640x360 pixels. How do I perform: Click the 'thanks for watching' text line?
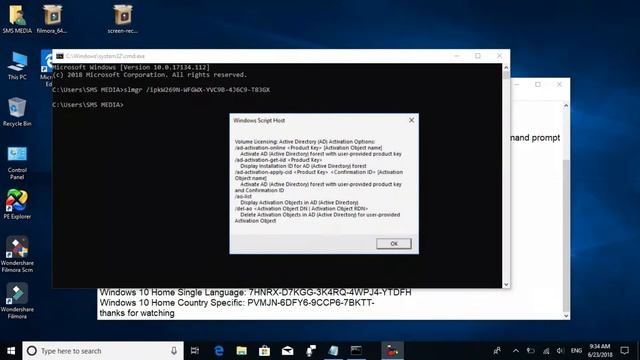coord(137,313)
